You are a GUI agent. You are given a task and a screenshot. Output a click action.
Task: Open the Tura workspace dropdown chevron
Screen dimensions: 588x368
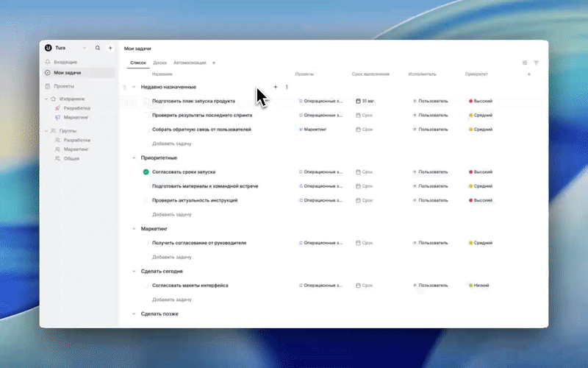pos(84,48)
